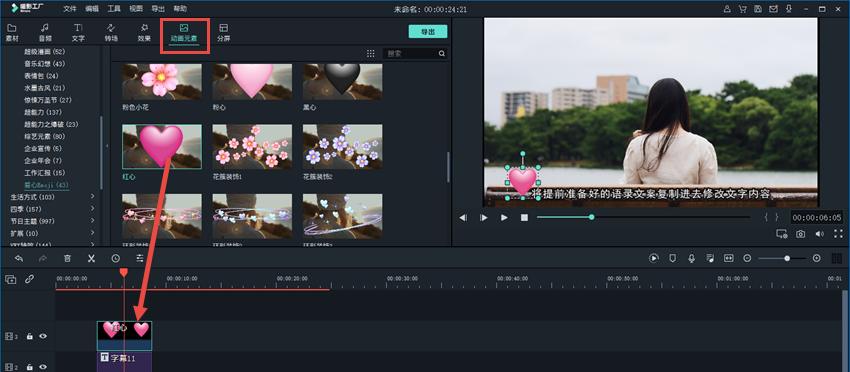
Task: Select the 花瓣装饰2 thumbnail
Action: pyautogui.click(x=342, y=146)
